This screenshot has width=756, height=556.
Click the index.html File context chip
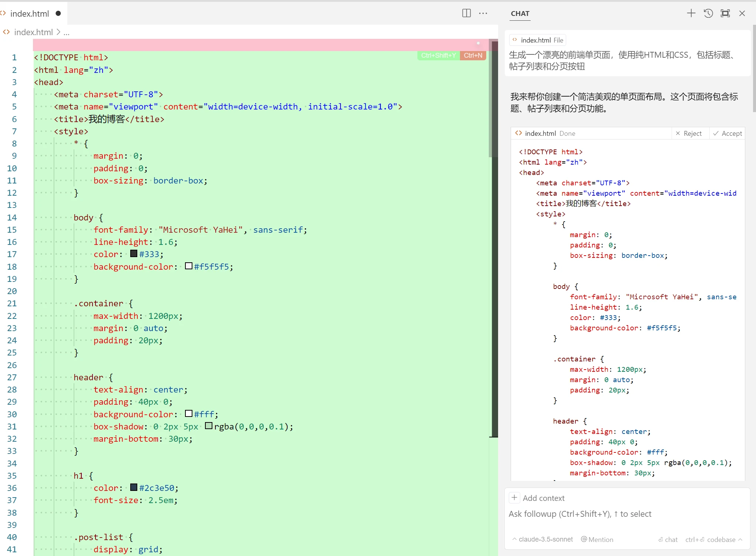[x=538, y=40]
